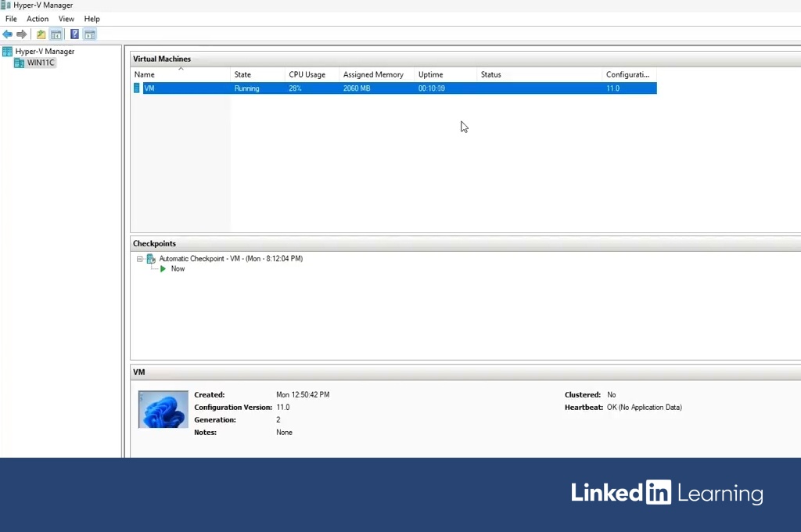Toggle the Show/Hide Console Tree icon
The width and height of the screenshot is (801, 532).
click(56, 34)
